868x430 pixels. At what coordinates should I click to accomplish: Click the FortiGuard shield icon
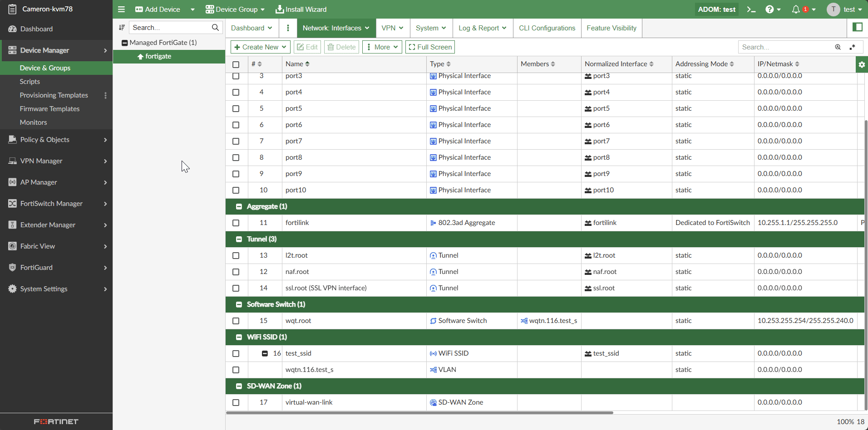click(x=13, y=268)
